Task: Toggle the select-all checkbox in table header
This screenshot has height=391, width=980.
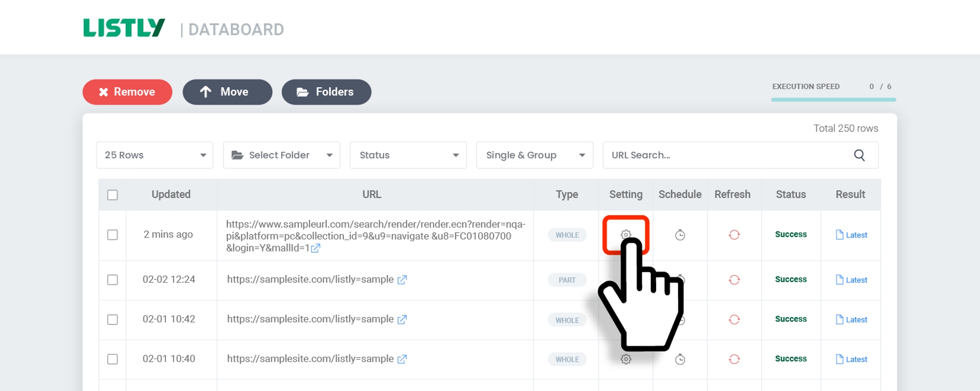Action: tap(113, 195)
